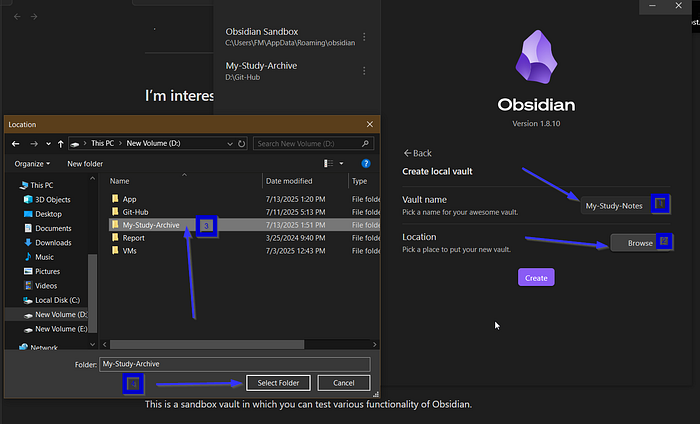
Task: Select the My-Study-Archive folder row
Action: coord(244,225)
